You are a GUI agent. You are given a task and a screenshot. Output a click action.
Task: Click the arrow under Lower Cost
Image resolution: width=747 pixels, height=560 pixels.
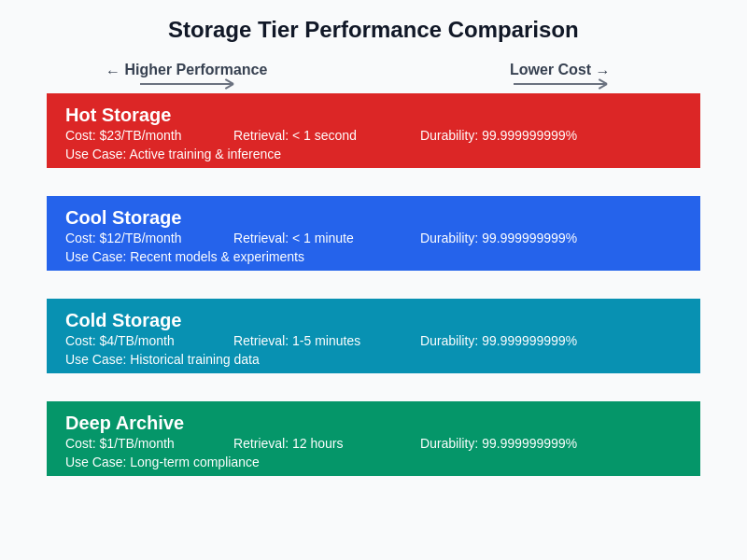click(x=560, y=84)
